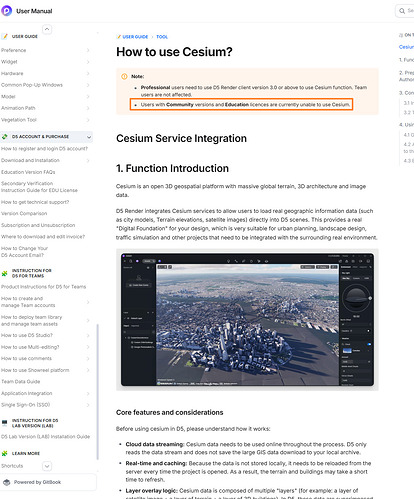Click the search magnifier icon
The width and height of the screenshot is (414, 499).
point(402,11)
